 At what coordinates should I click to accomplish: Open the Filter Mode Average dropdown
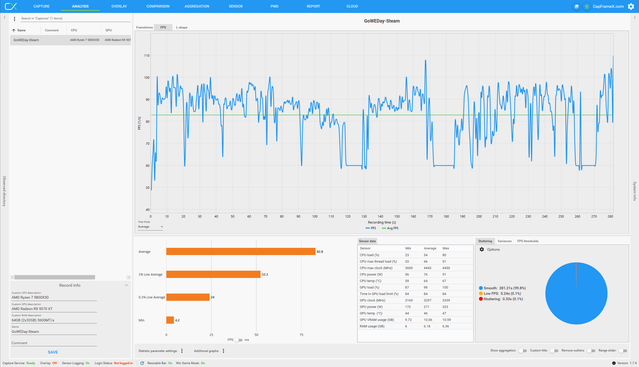point(150,227)
